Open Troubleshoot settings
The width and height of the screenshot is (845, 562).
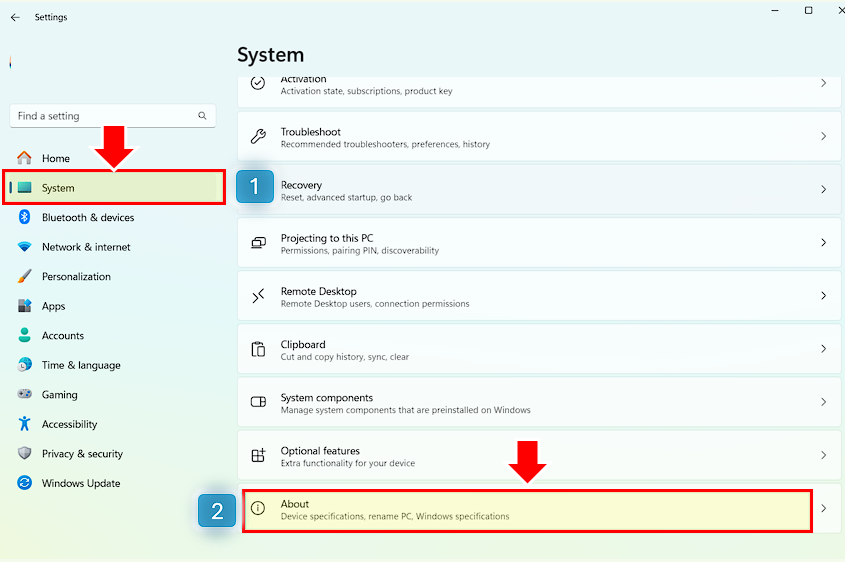click(539, 136)
